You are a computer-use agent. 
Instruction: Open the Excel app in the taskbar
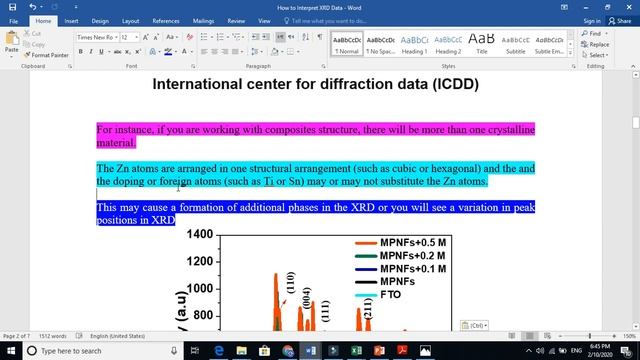point(356,351)
